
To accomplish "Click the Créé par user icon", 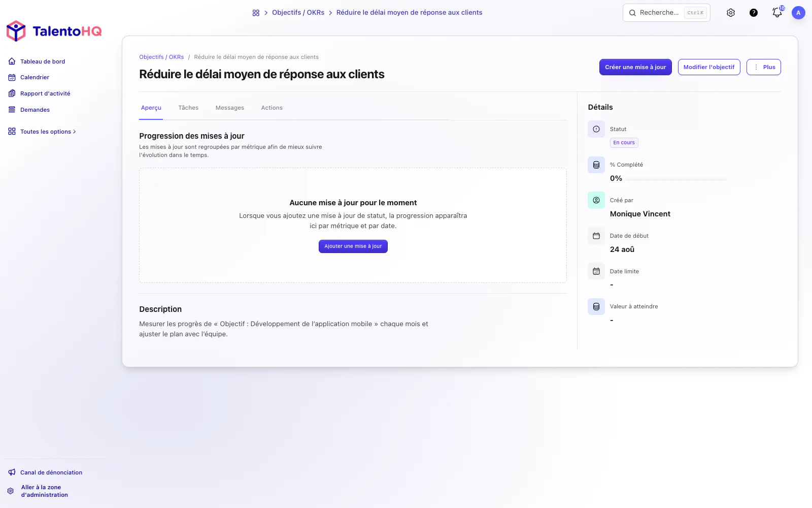I will [x=596, y=200].
